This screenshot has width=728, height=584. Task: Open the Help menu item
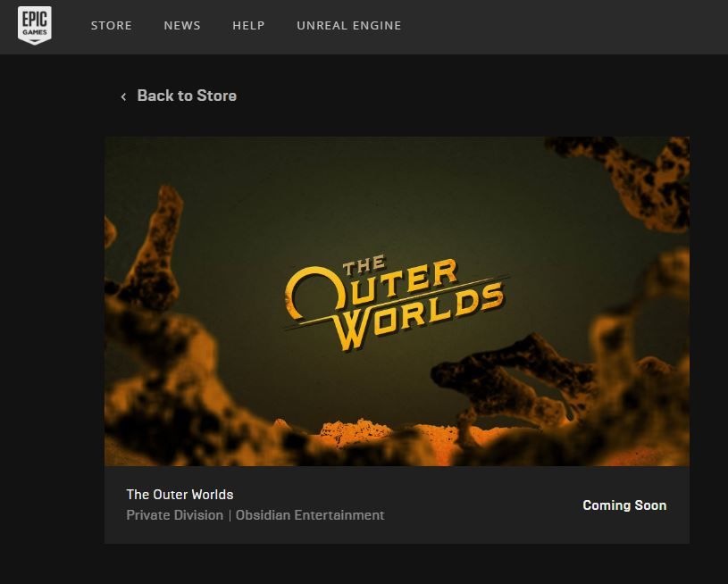(x=248, y=26)
